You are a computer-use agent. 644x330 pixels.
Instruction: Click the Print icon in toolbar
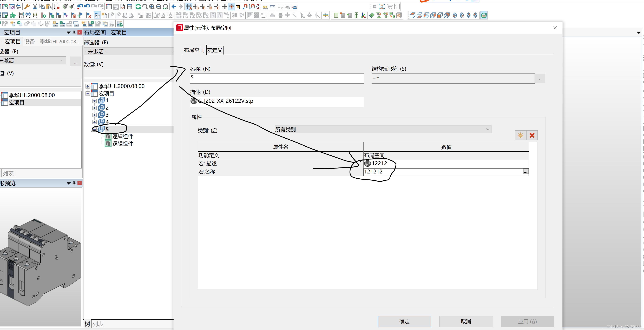tap(19, 7)
